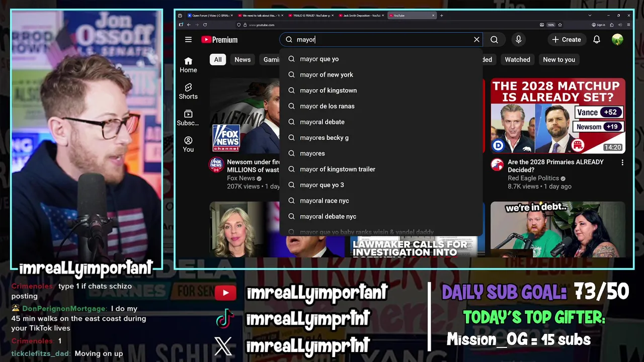Click the browser Sign in button
This screenshot has height=362, width=644.
(x=598, y=25)
